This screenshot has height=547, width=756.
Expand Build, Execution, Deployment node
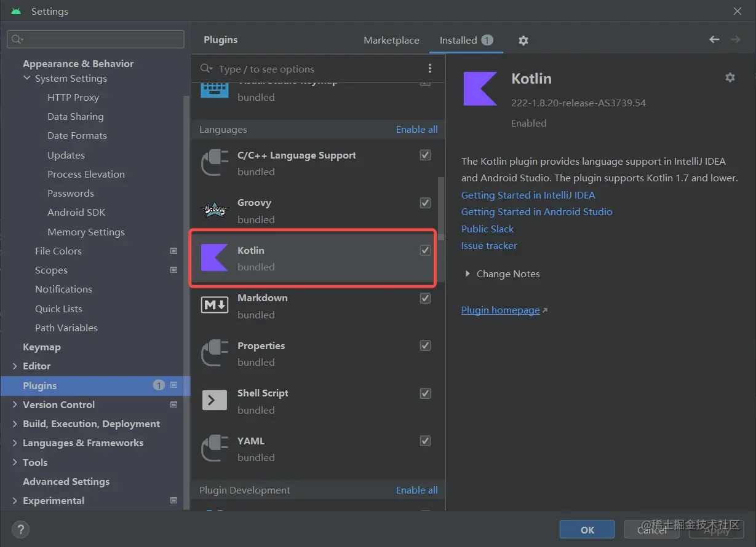click(15, 423)
